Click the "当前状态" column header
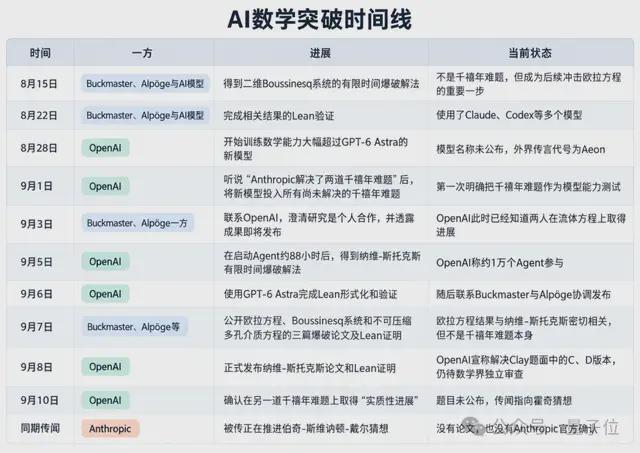 [x=530, y=53]
